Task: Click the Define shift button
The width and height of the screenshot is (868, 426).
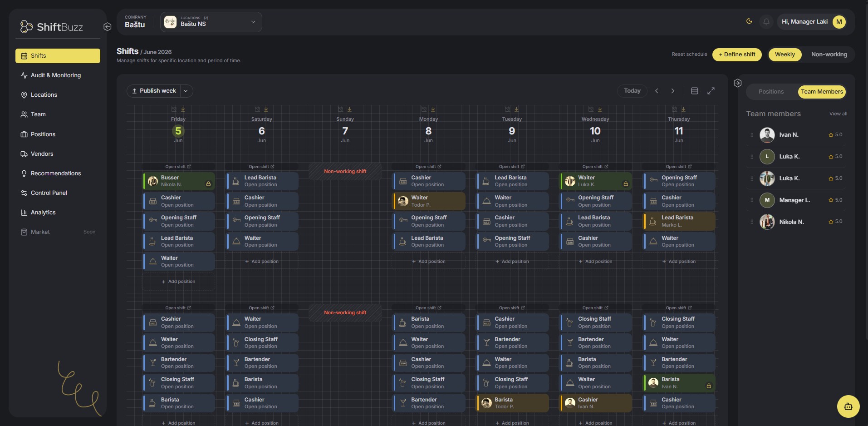Action: pos(737,54)
